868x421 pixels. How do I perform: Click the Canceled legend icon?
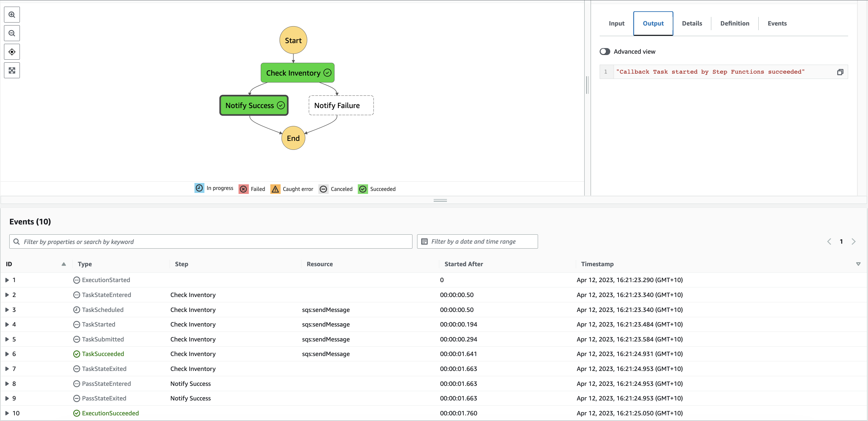[x=323, y=189]
